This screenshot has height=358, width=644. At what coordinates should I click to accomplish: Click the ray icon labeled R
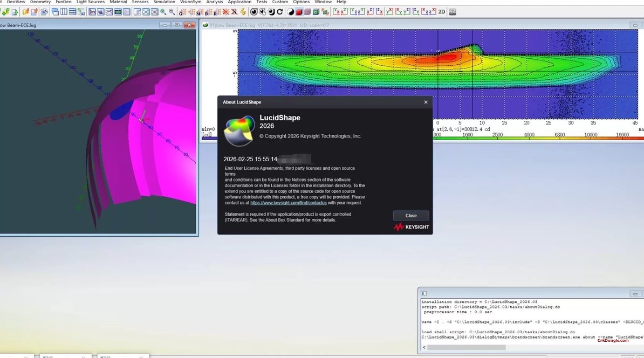(217, 12)
